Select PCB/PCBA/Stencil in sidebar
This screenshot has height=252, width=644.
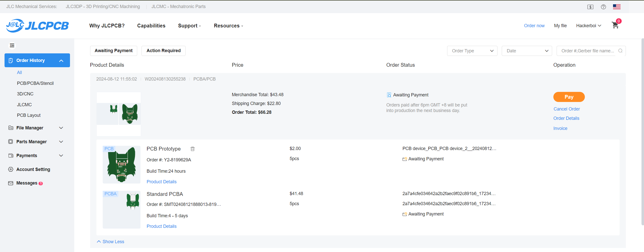point(35,83)
